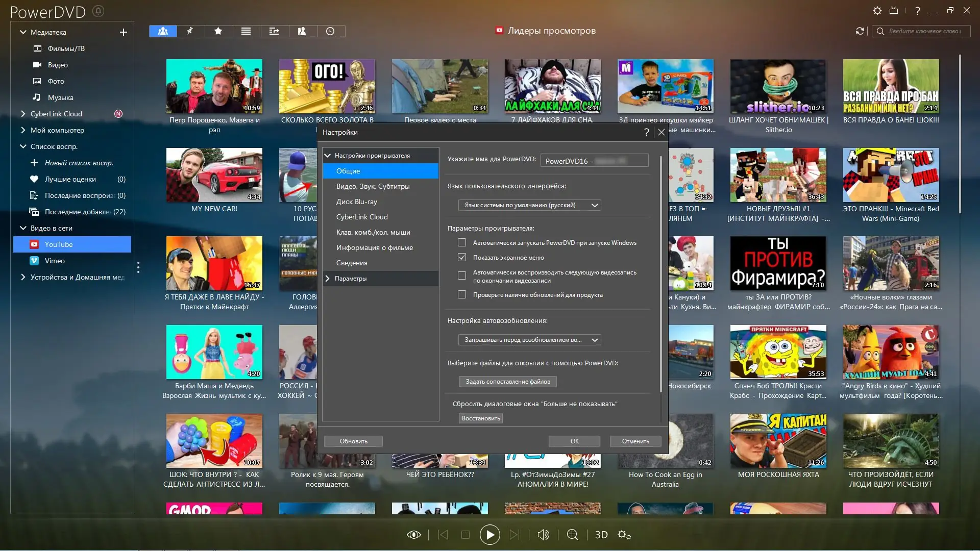Check the product updates availability checkbox
980x551 pixels.
click(x=462, y=295)
